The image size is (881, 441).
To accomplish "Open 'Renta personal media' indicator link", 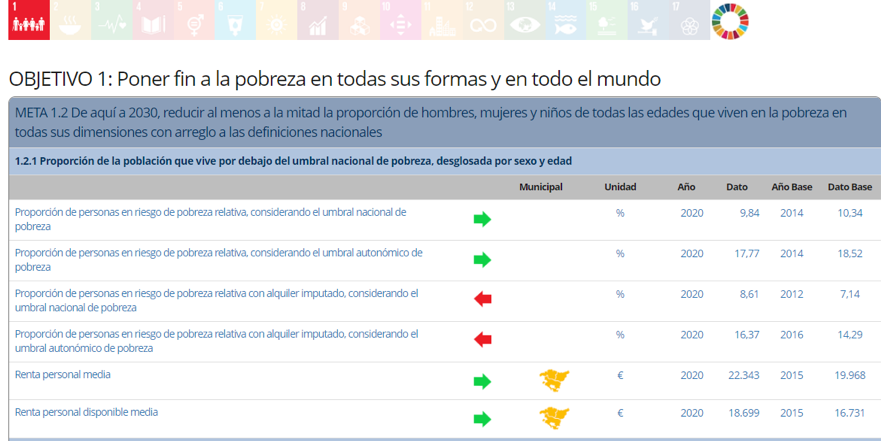I will tap(63, 374).
